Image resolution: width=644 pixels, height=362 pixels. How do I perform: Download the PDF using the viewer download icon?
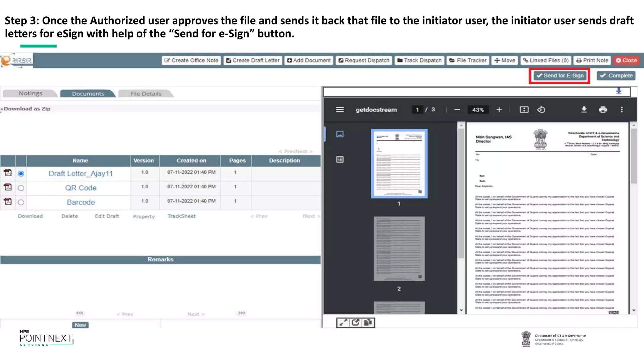[584, 110]
